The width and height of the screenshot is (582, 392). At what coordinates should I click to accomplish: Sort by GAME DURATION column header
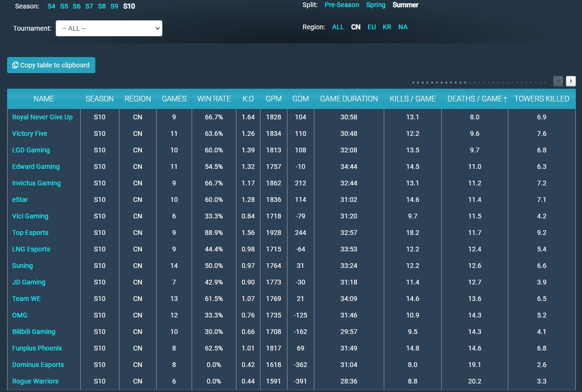[x=349, y=99]
